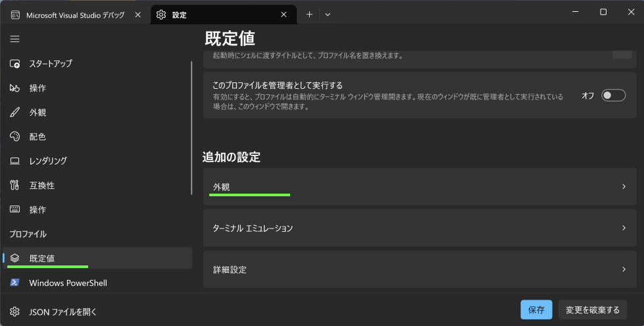Open the 配色 color schemes page

97,136
